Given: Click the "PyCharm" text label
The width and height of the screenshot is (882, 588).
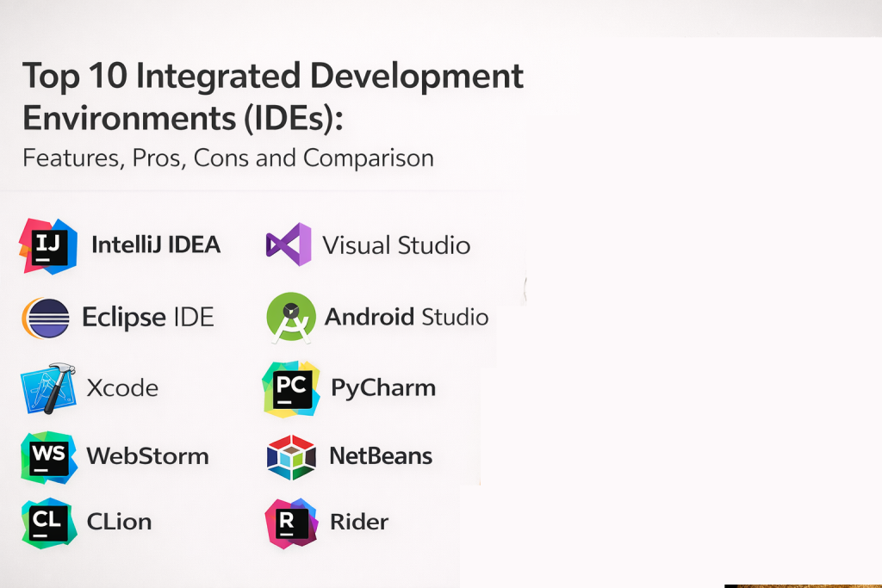Looking at the screenshot, I should 383,388.
